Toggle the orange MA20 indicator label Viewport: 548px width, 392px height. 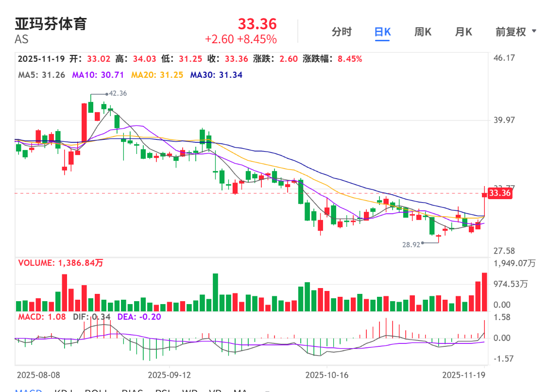click(x=157, y=75)
